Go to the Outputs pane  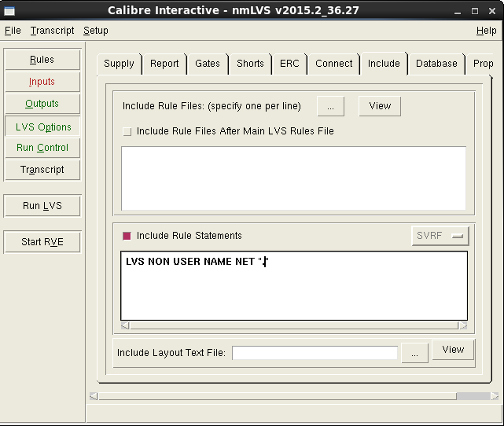pos(42,104)
